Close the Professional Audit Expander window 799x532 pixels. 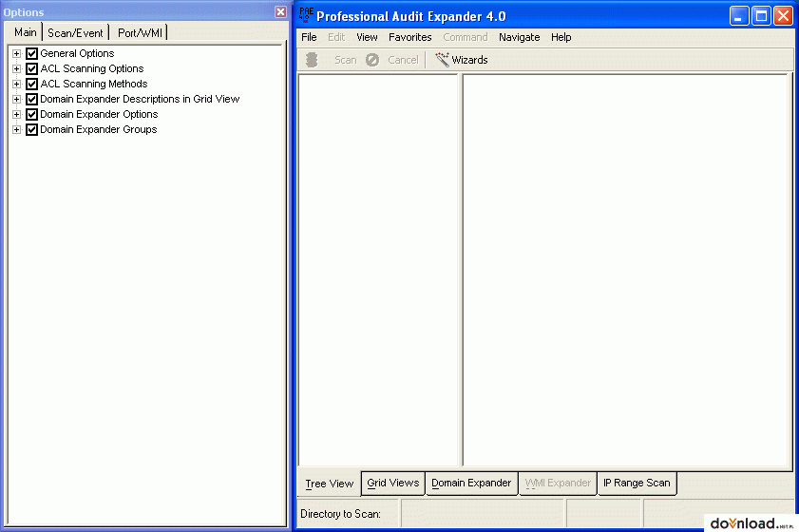point(783,16)
